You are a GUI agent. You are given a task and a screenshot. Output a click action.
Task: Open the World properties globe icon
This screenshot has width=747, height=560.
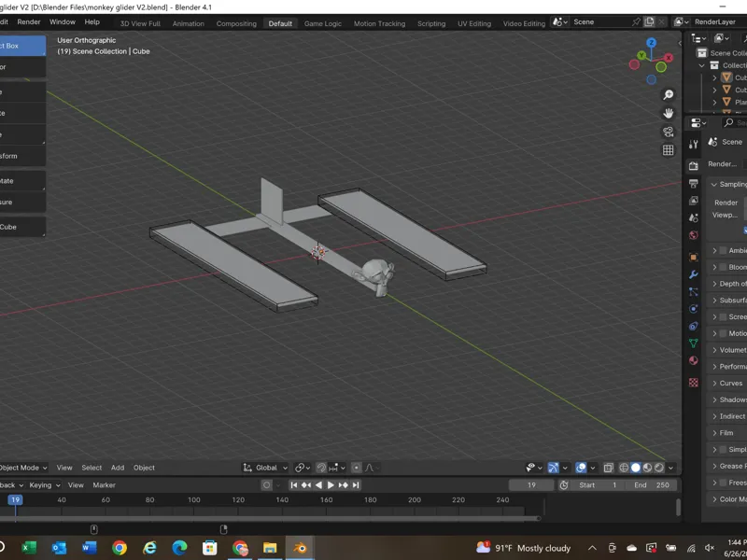[x=693, y=235]
